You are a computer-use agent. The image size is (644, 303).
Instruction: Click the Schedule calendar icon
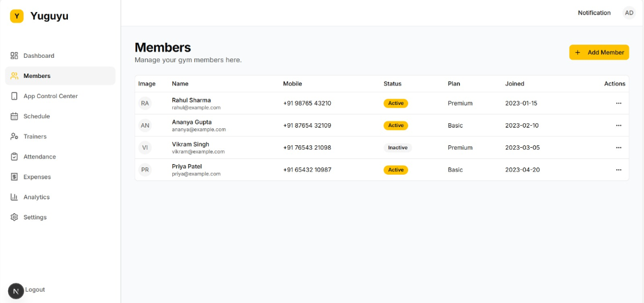point(14,116)
